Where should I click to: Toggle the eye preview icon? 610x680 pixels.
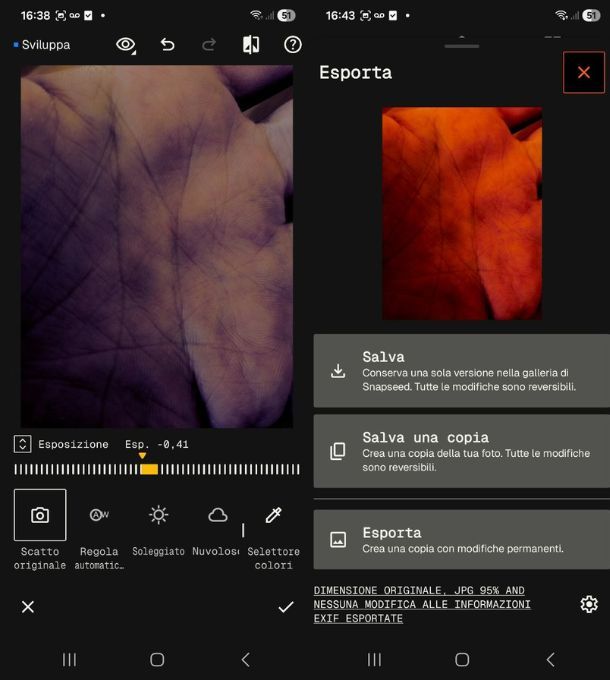126,45
